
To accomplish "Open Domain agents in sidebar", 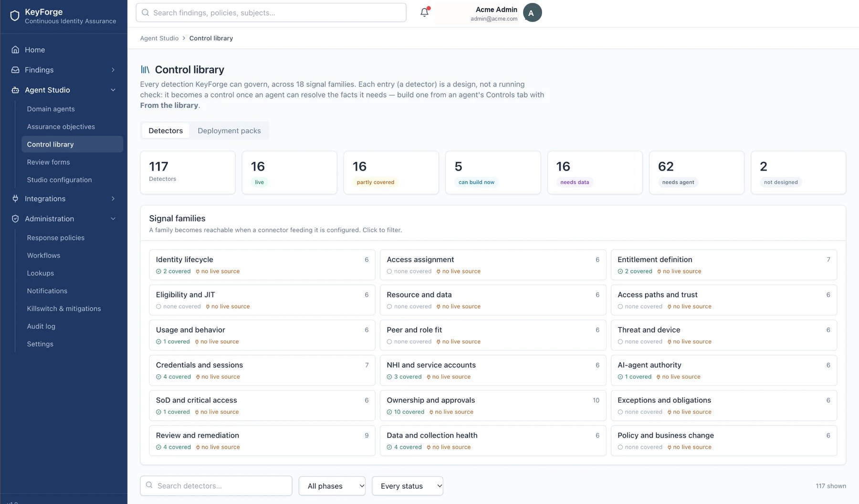I will tap(72, 109).
